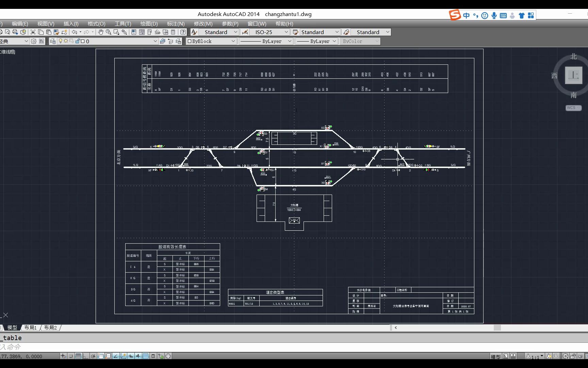The width and height of the screenshot is (588, 368).
Task: Expand the ISO-25 dimension style dropdown
Action: click(x=286, y=32)
